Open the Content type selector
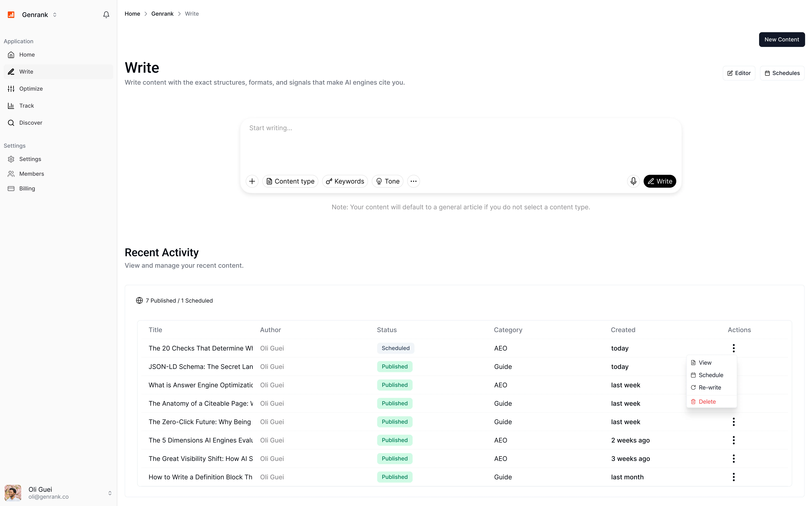Viewport: 812px width, 506px height. tap(290, 181)
